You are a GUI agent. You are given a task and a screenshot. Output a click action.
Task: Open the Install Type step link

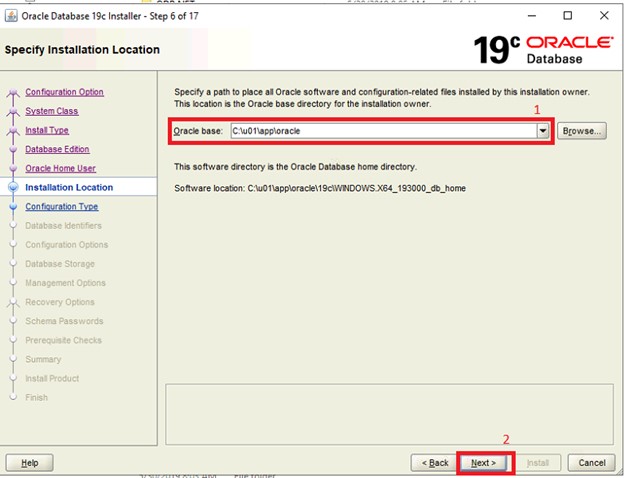tap(47, 130)
